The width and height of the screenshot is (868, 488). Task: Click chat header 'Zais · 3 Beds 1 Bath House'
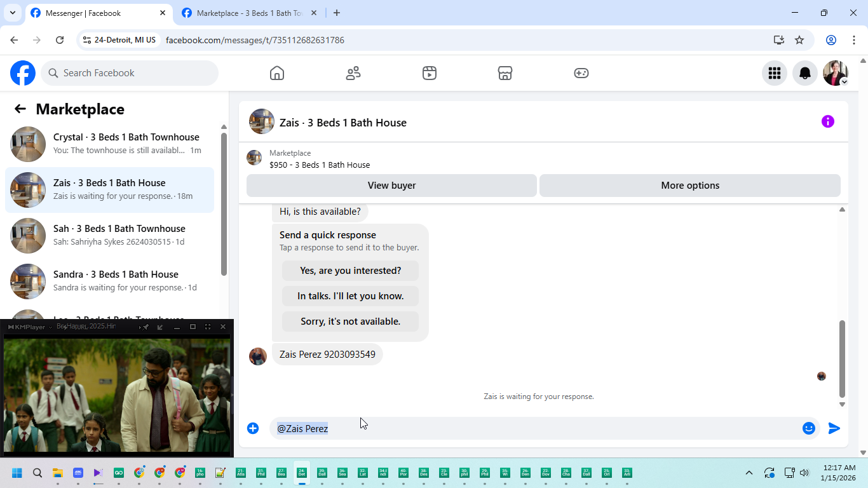(343, 123)
